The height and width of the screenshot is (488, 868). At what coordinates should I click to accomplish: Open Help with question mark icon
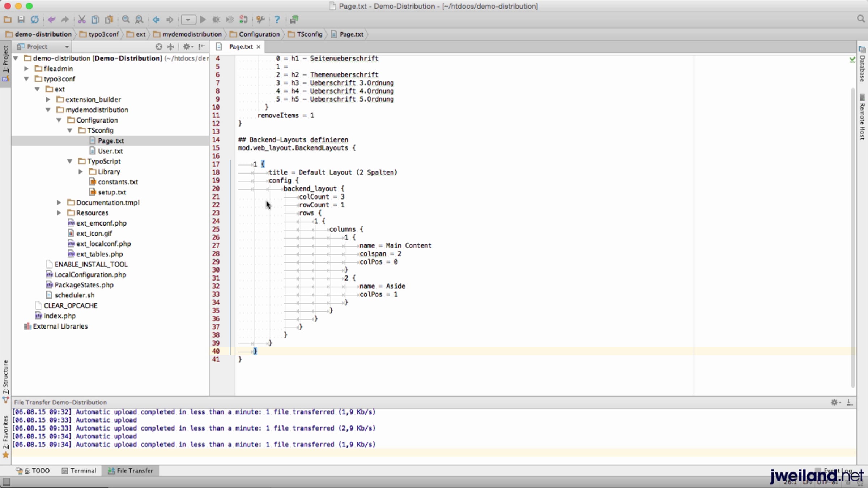[x=277, y=20]
